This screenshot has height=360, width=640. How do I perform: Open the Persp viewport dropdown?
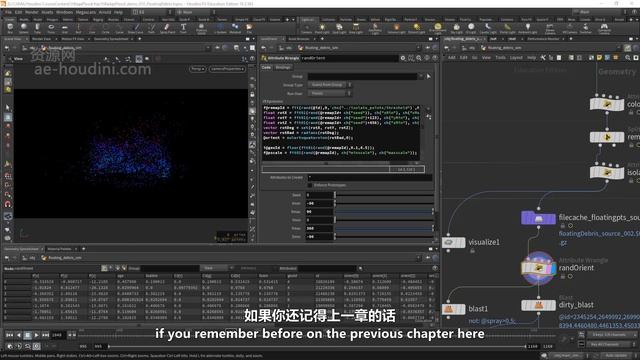198,69
